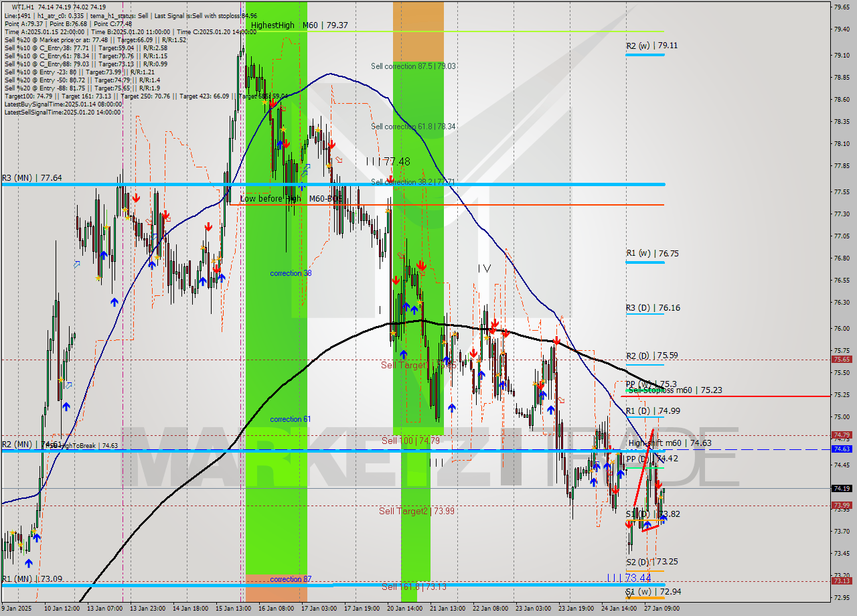
Task: Click the '13 Jan 07:00' time label
Action: [106, 609]
